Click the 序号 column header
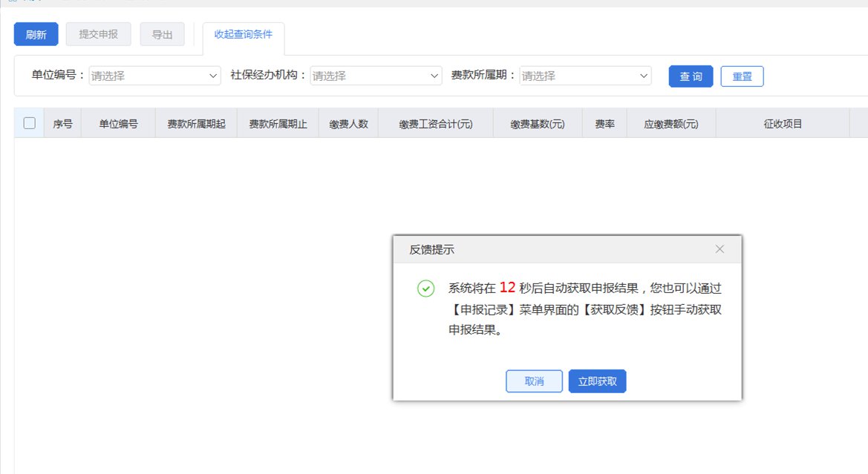This screenshot has height=474, width=868. click(62, 124)
